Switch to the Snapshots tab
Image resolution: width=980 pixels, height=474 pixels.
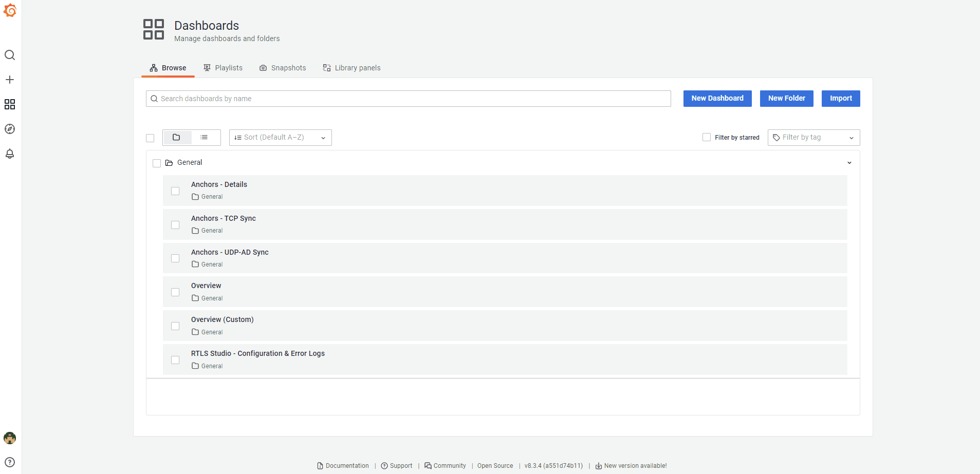pos(283,68)
